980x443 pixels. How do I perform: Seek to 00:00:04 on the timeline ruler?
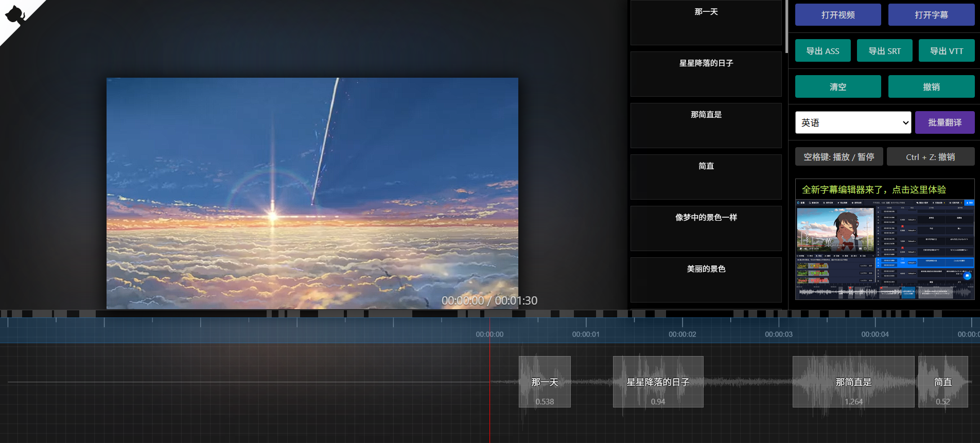click(875, 334)
